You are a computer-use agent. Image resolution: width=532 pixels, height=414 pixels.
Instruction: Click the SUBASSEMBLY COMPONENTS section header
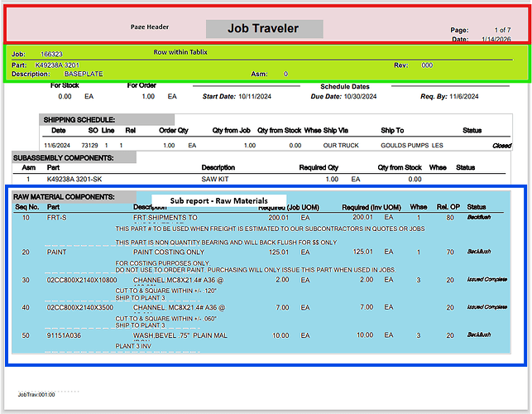(x=64, y=158)
